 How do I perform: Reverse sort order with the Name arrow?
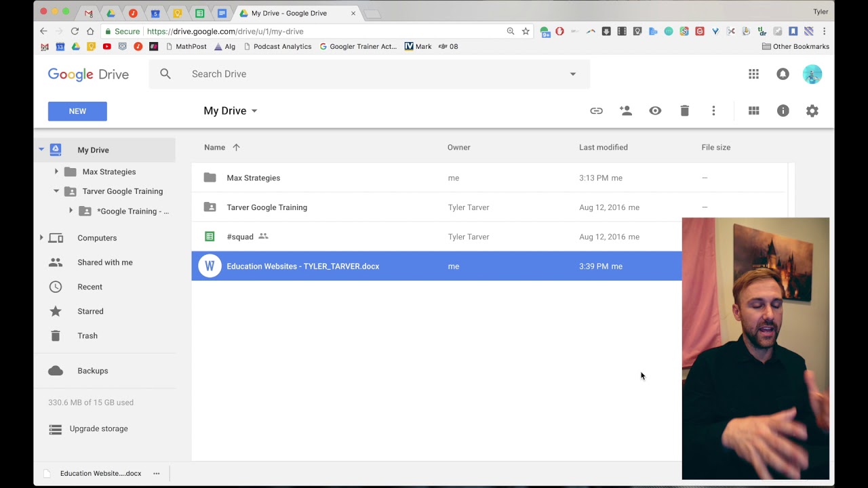click(x=236, y=147)
